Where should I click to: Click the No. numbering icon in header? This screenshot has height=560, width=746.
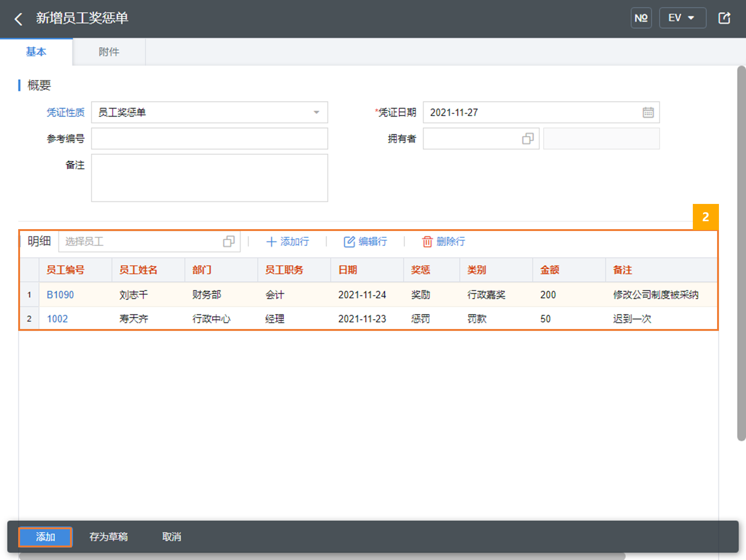[x=641, y=18]
